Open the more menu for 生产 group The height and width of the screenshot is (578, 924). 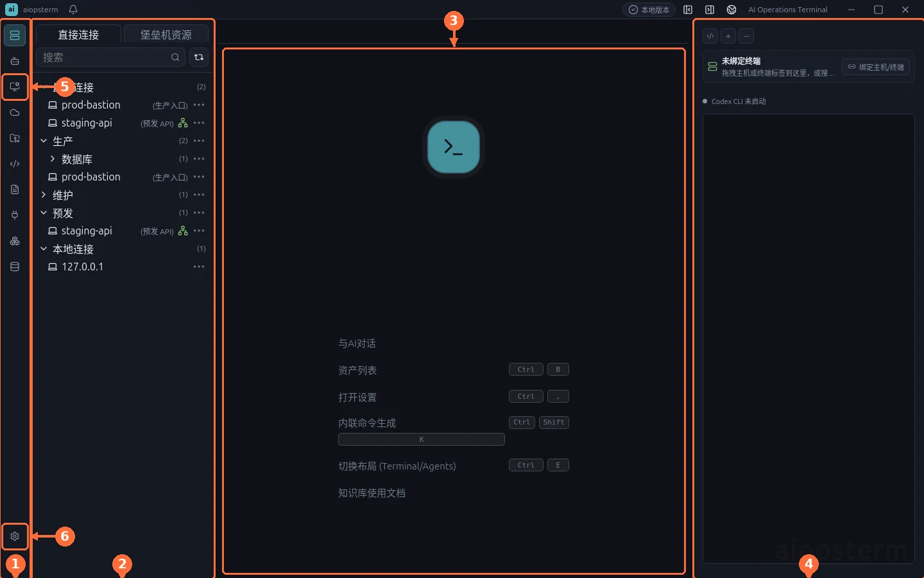199,141
